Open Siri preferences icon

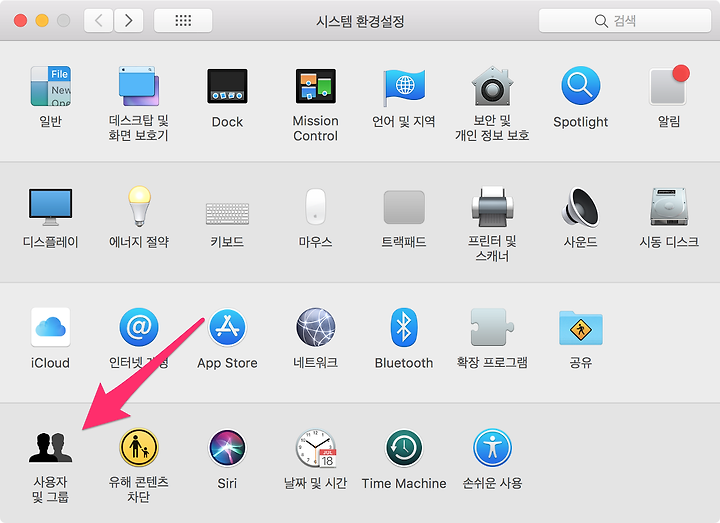(227, 447)
